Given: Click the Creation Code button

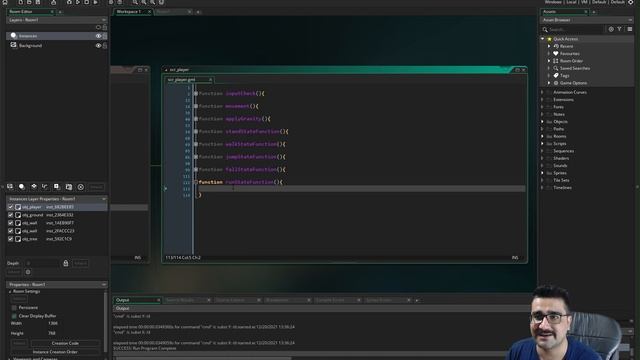Looking at the screenshot, I should 65,344.
